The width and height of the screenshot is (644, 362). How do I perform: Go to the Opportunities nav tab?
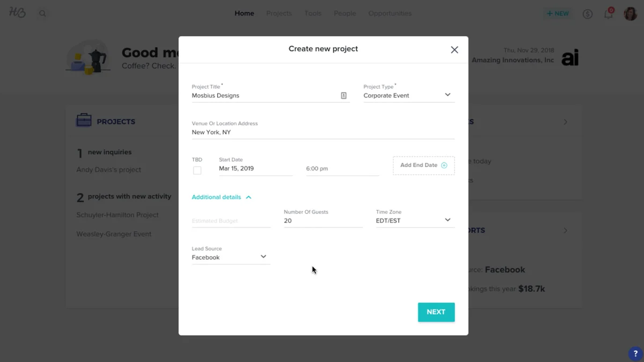point(390,13)
